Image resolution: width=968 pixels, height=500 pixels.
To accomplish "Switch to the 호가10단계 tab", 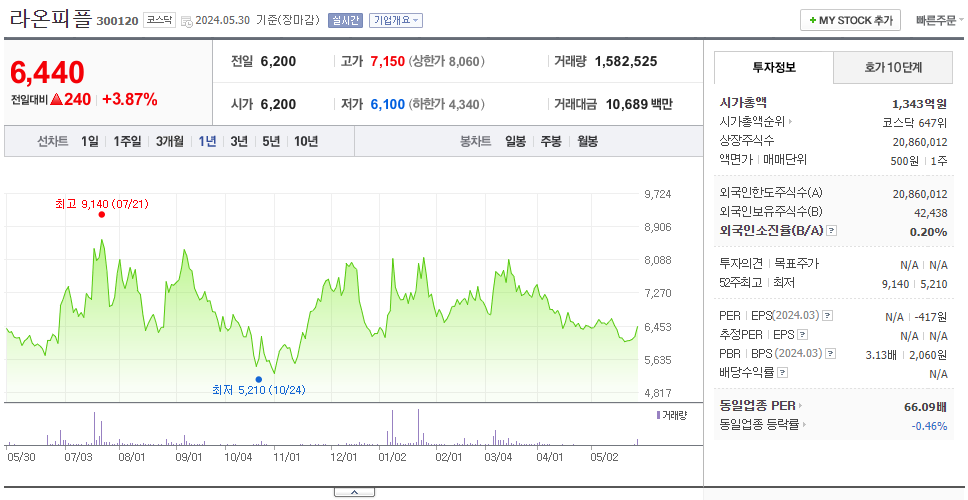I will [x=893, y=68].
